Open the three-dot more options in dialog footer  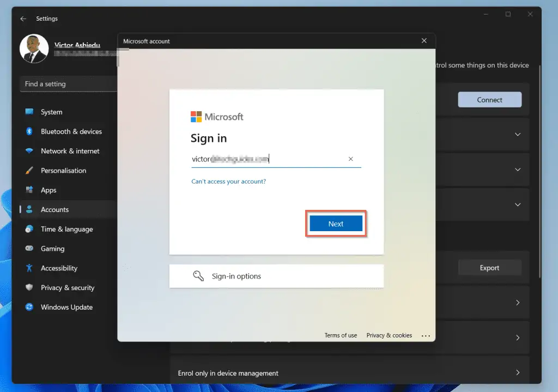pyautogui.click(x=426, y=336)
